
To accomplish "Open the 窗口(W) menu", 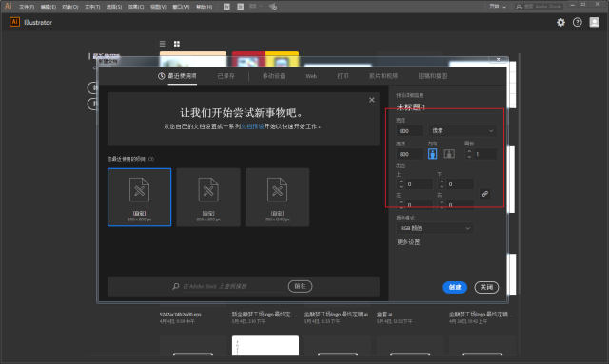I will [181, 7].
